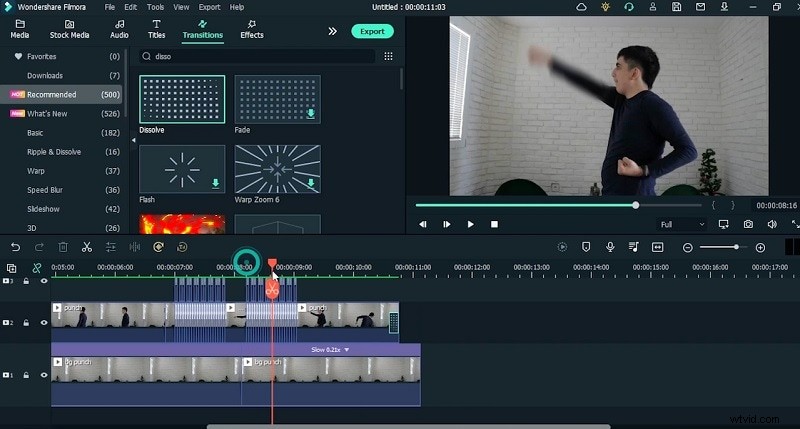Click the transitions search field
This screenshot has width=800, height=429.
click(x=257, y=56)
